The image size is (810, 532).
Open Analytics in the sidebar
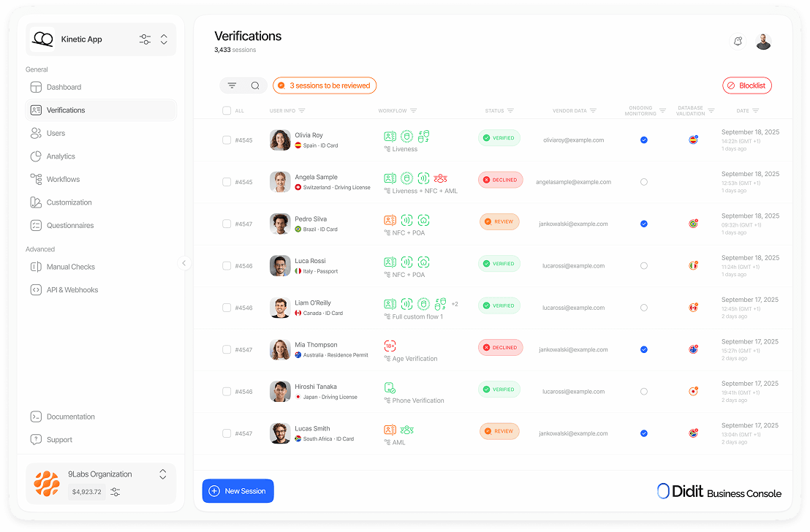coord(61,156)
